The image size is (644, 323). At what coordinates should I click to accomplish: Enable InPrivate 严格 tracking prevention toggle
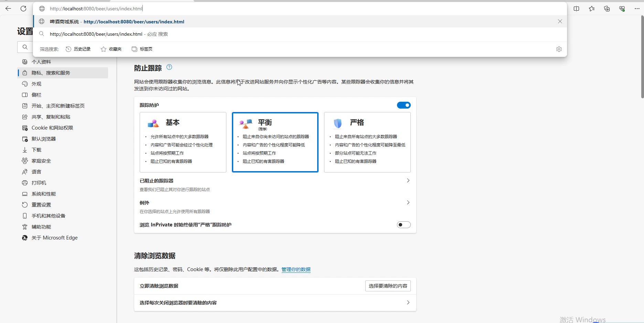pyautogui.click(x=404, y=225)
